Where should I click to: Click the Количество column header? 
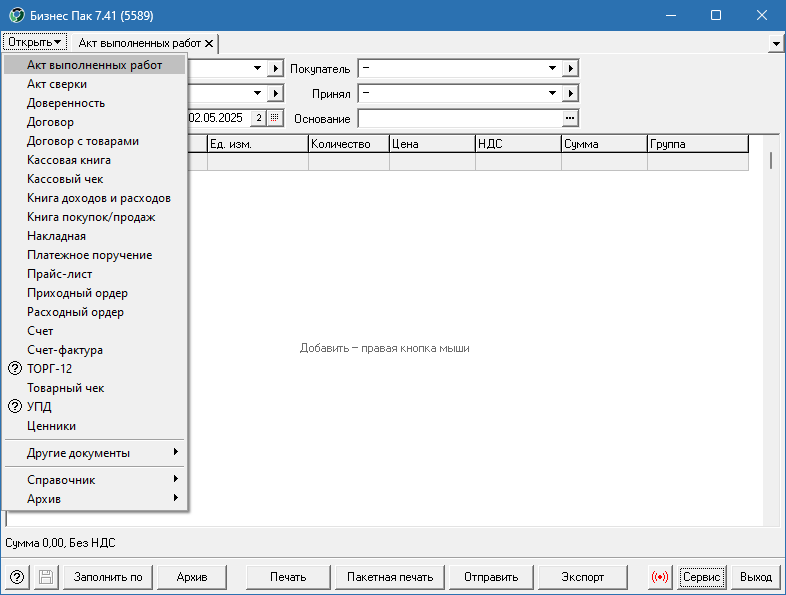[x=348, y=144]
